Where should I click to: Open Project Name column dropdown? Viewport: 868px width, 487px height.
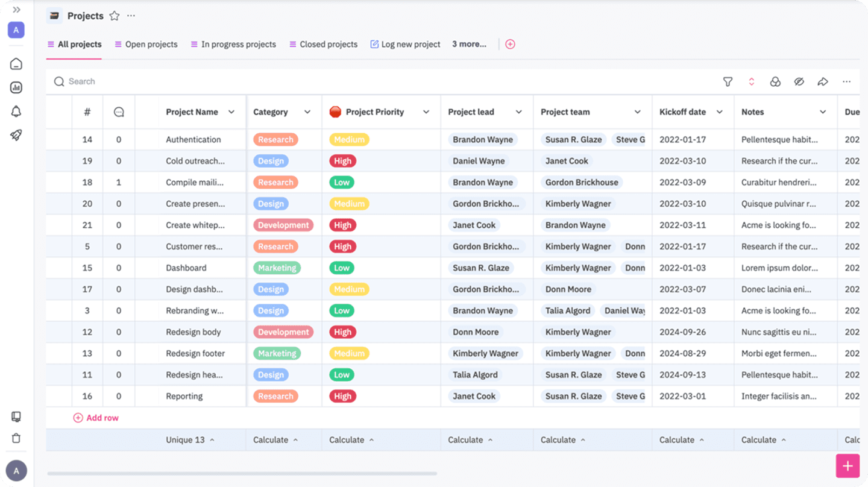tap(231, 112)
